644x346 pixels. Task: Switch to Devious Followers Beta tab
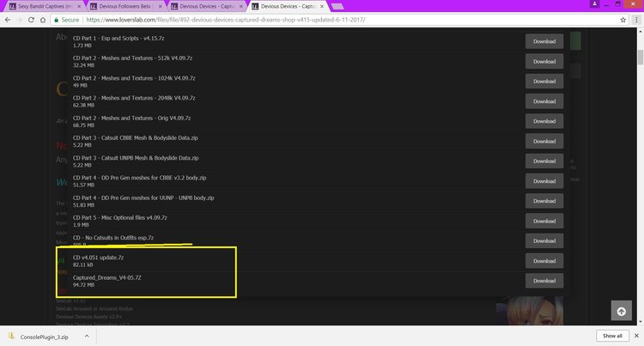pyautogui.click(x=125, y=6)
